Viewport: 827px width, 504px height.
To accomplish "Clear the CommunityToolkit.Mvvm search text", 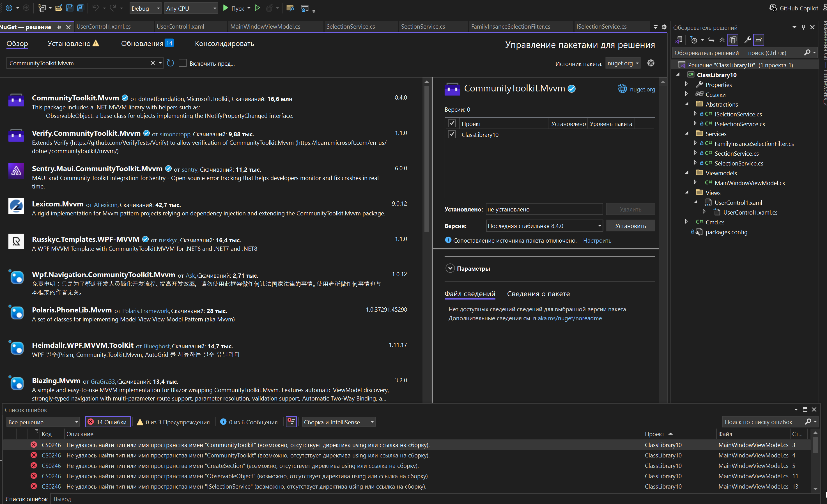I will 153,63.
